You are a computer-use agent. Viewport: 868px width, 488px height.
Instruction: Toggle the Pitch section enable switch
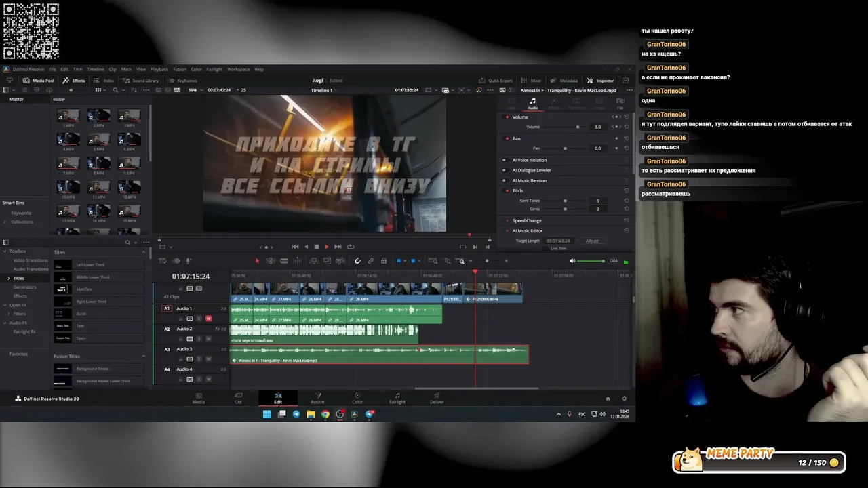[x=507, y=190]
